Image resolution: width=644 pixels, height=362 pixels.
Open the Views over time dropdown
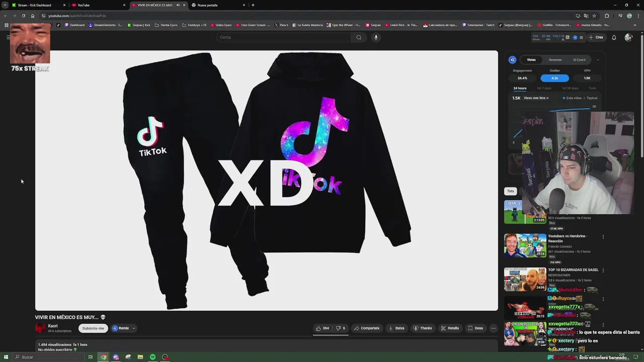click(x=536, y=98)
